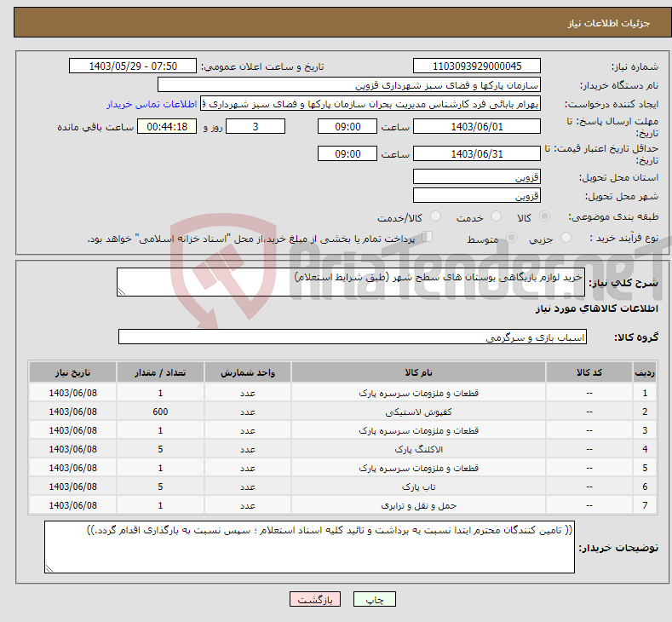The height and width of the screenshot is (622, 672).
Task: Click the goods group field اسباب بازی و سرگرمی
Action: pos(353,337)
